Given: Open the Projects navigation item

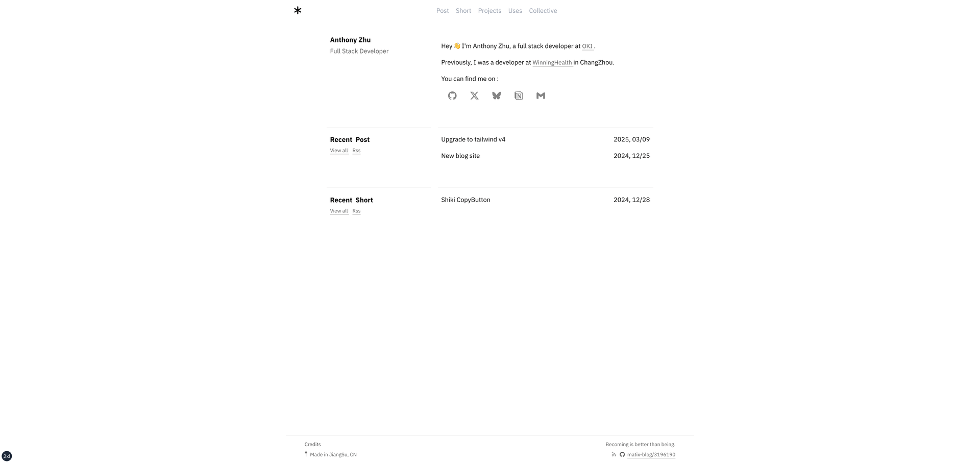Looking at the screenshot, I should (489, 11).
